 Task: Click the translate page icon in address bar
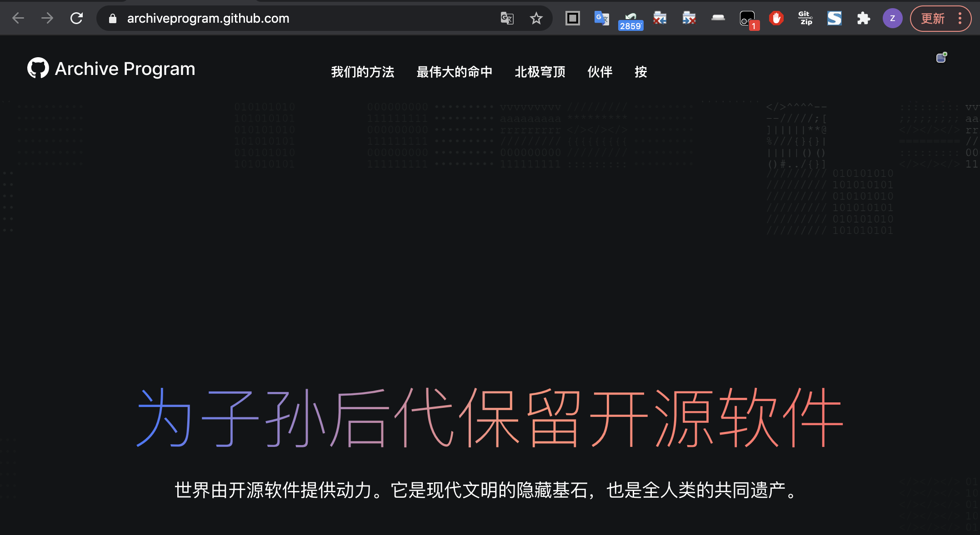click(508, 18)
